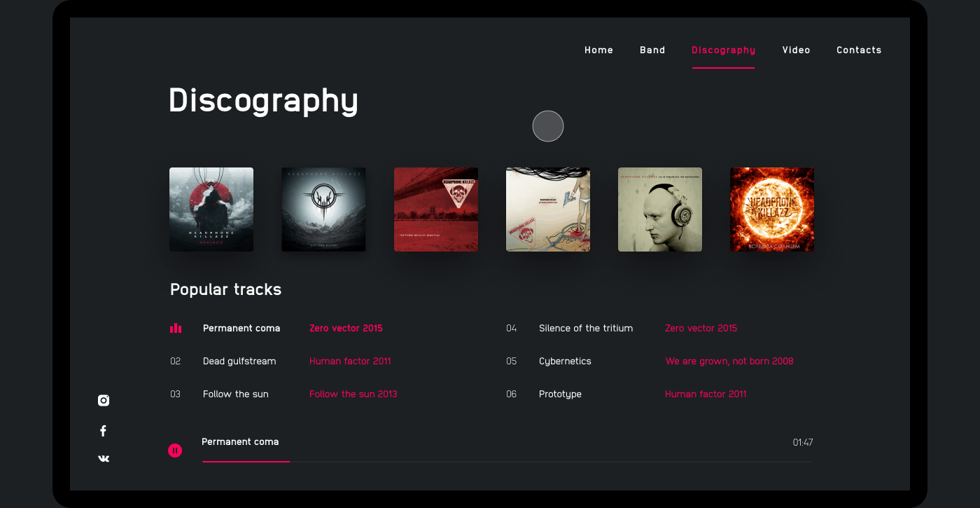Click the equalizer icon beside Permanent coma
Screen dimensions: 980x508
[x=176, y=328]
